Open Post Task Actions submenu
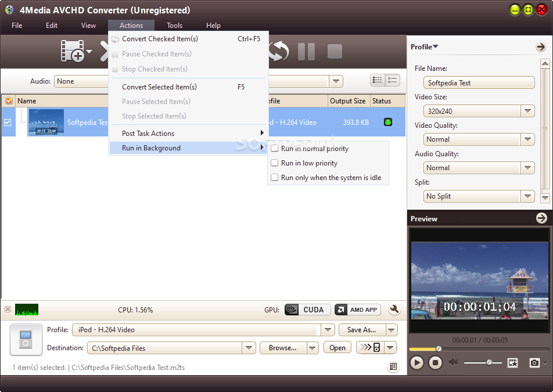Screen dimensions: 553x392 tap(188, 133)
